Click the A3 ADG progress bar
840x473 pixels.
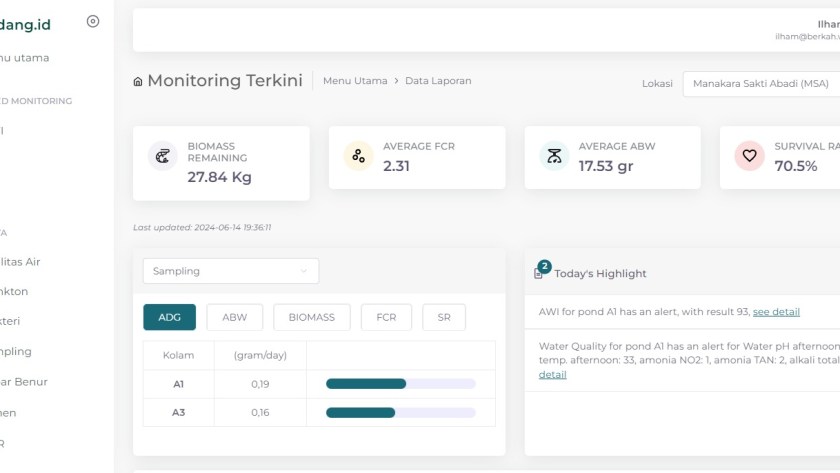click(401, 412)
